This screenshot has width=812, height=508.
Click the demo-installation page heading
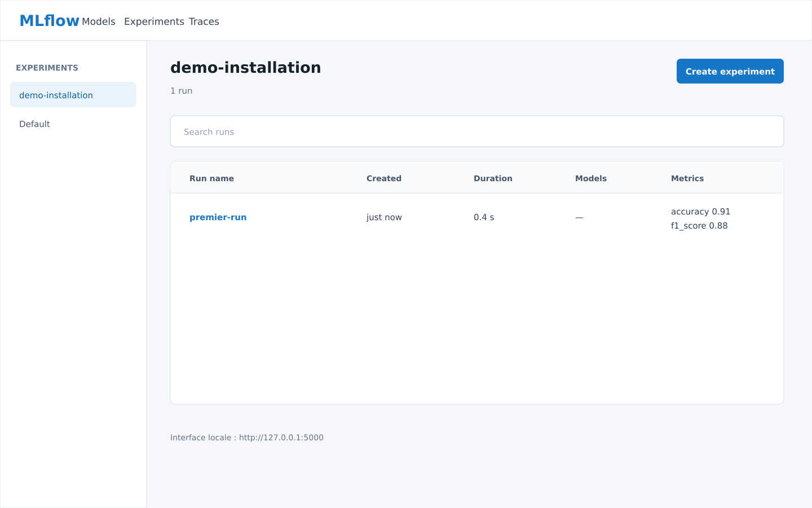pyautogui.click(x=246, y=68)
